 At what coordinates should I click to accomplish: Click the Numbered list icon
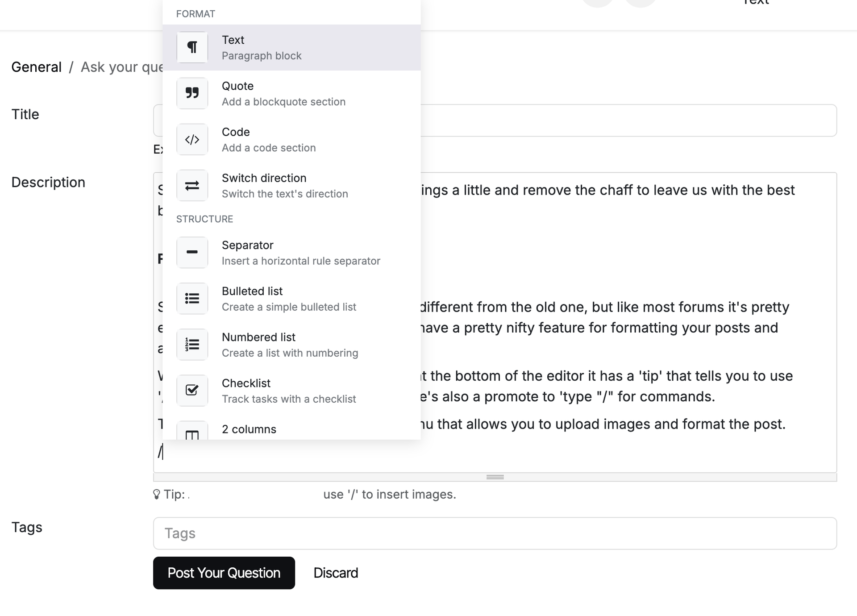[x=192, y=344]
